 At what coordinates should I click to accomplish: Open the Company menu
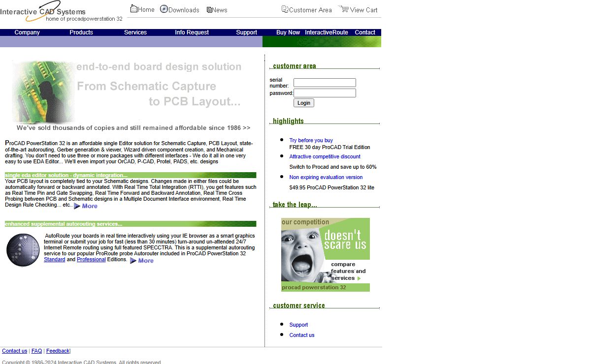(27, 32)
